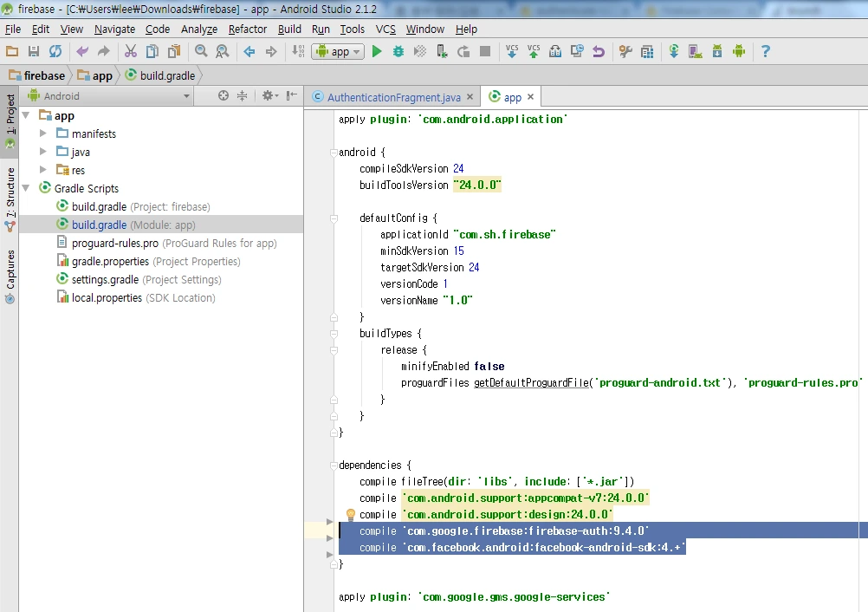Switch to the AuthenticationFragment.java tab
Viewport: 868px width, 612px height.
(x=393, y=97)
